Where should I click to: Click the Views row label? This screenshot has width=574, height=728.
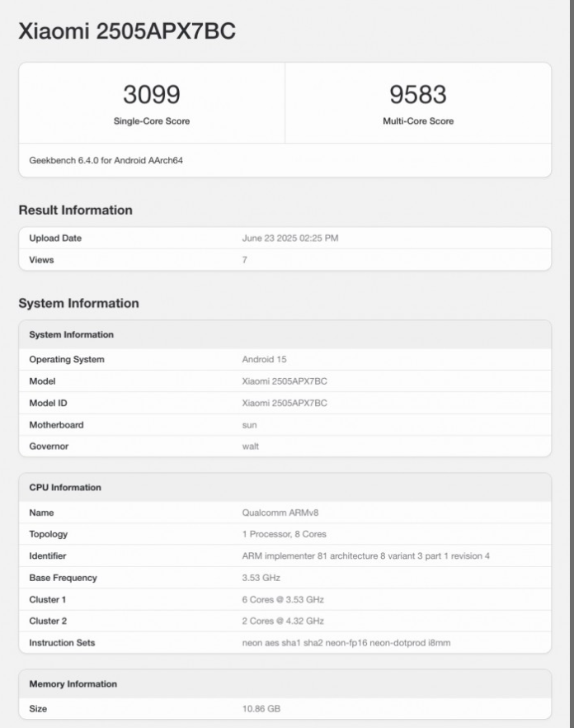[43, 260]
